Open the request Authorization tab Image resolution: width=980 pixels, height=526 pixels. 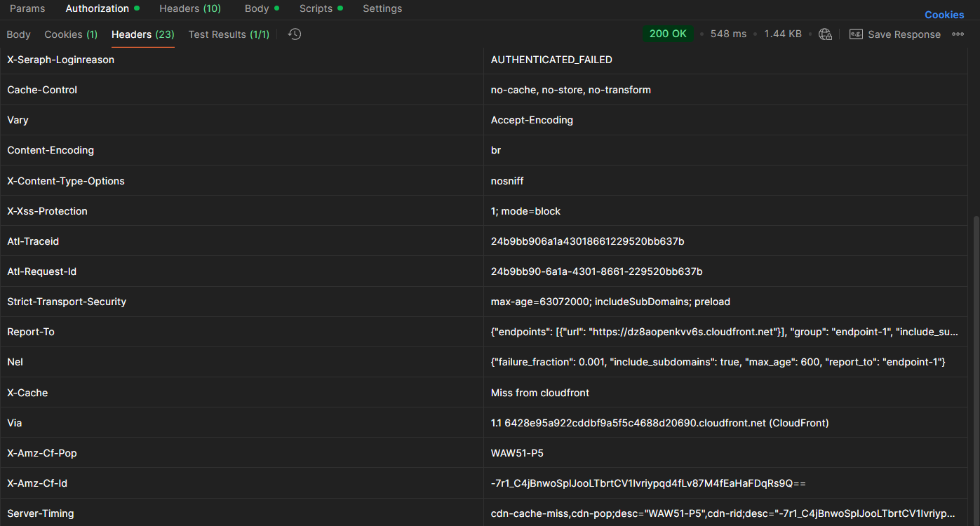pos(97,8)
